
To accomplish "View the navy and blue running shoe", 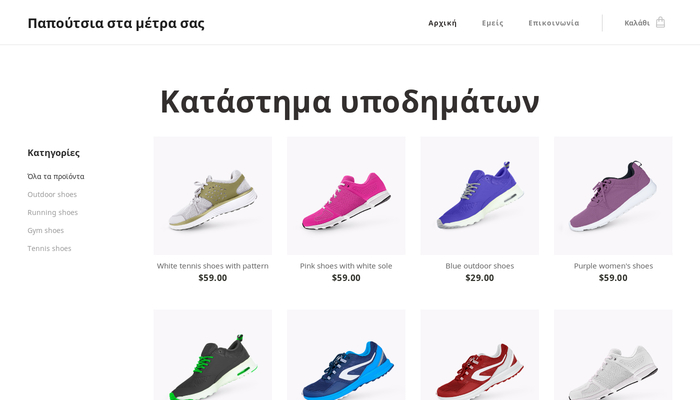I will coord(346,355).
